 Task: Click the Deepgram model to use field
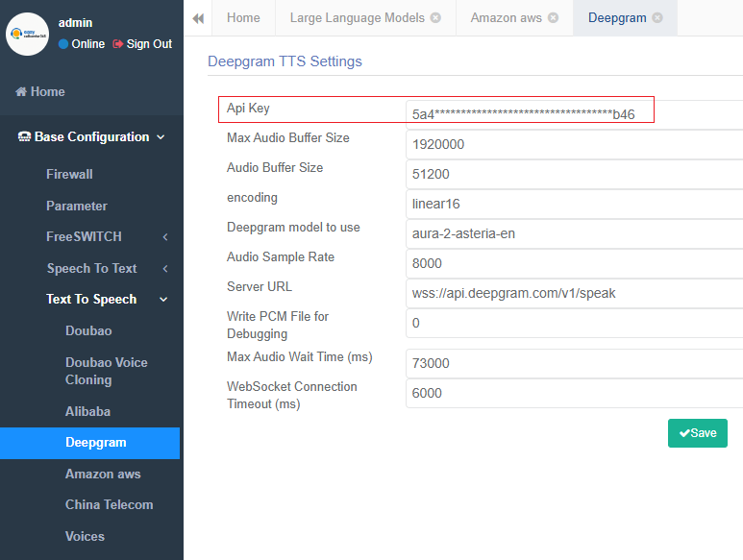pos(574,233)
